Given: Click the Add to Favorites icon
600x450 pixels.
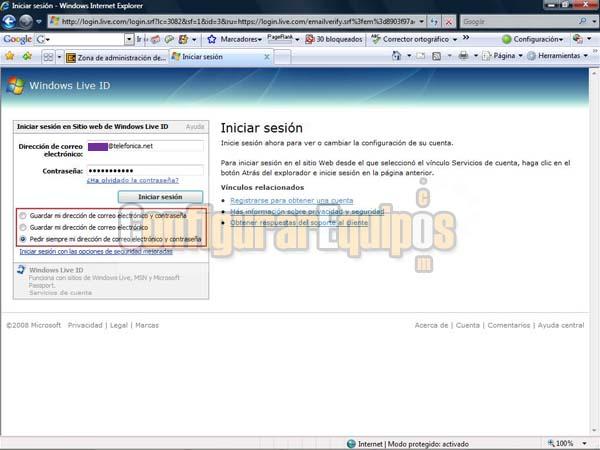Looking at the screenshot, I should (x=27, y=57).
